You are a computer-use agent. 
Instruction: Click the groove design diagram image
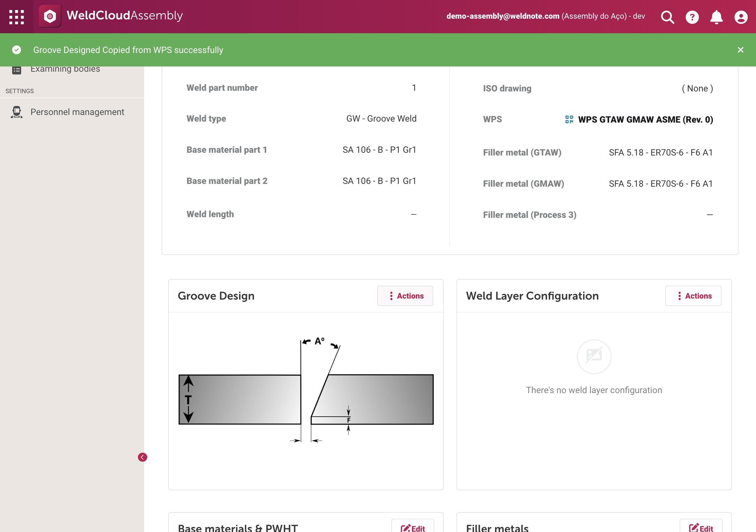click(x=306, y=390)
